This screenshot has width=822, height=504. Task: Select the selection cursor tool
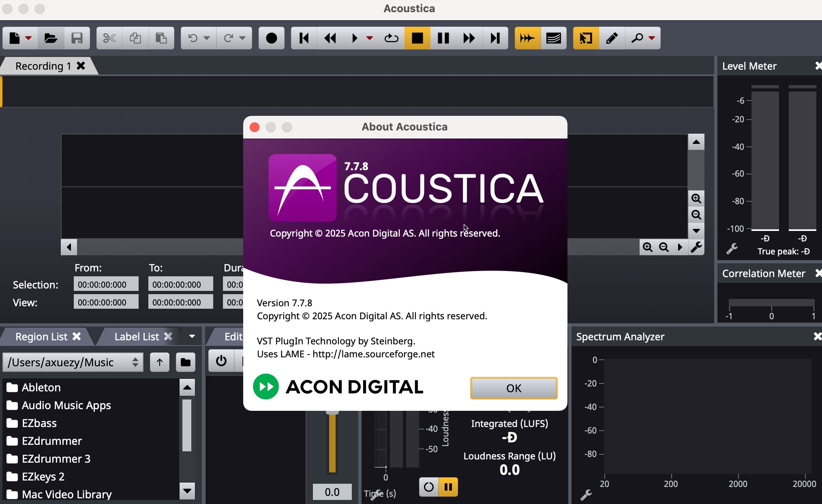pos(586,38)
